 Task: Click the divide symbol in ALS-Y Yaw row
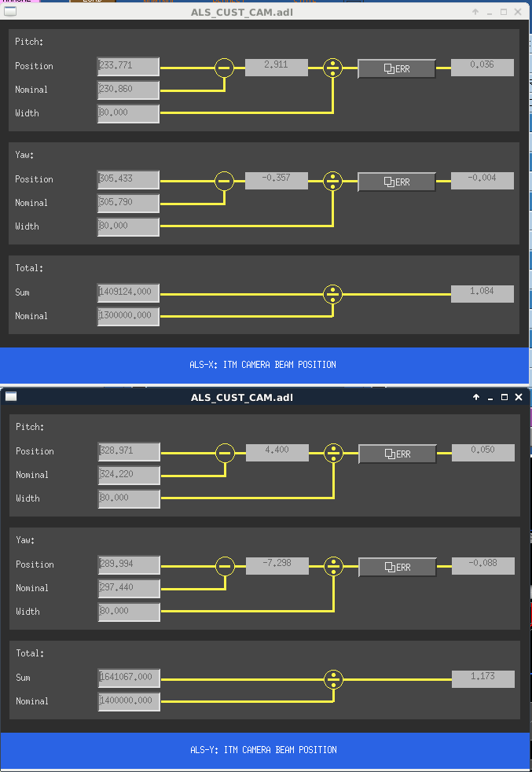[x=334, y=566]
